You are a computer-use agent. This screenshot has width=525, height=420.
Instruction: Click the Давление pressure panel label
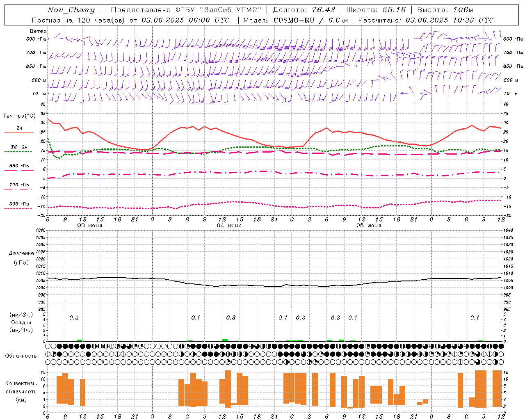pos(21,253)
